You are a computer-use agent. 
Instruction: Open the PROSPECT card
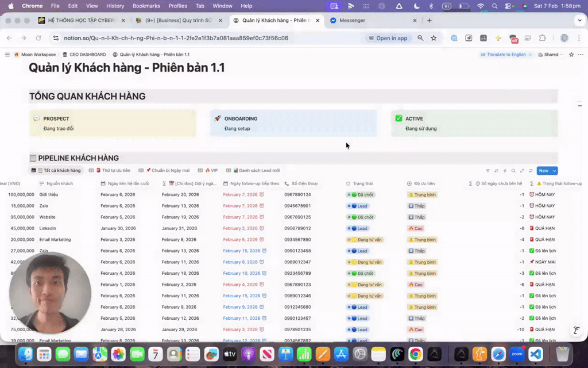[x=113, y=123]
